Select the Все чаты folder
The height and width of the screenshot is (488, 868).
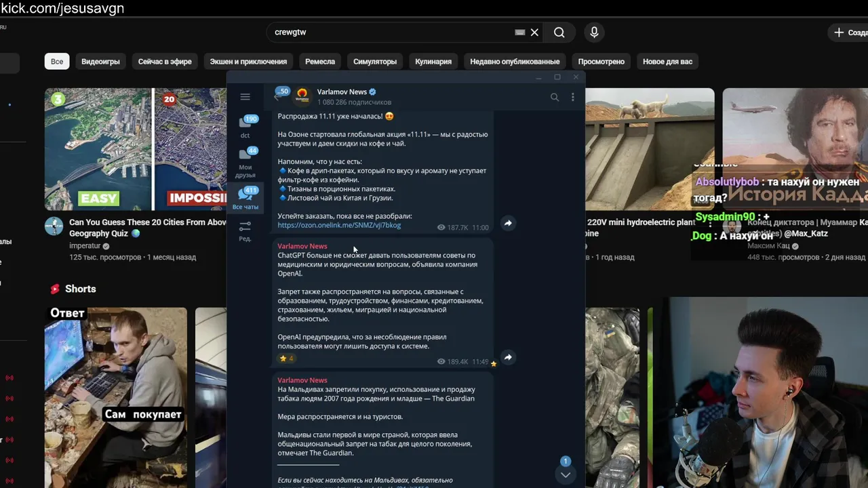click(x=245, y=198)
